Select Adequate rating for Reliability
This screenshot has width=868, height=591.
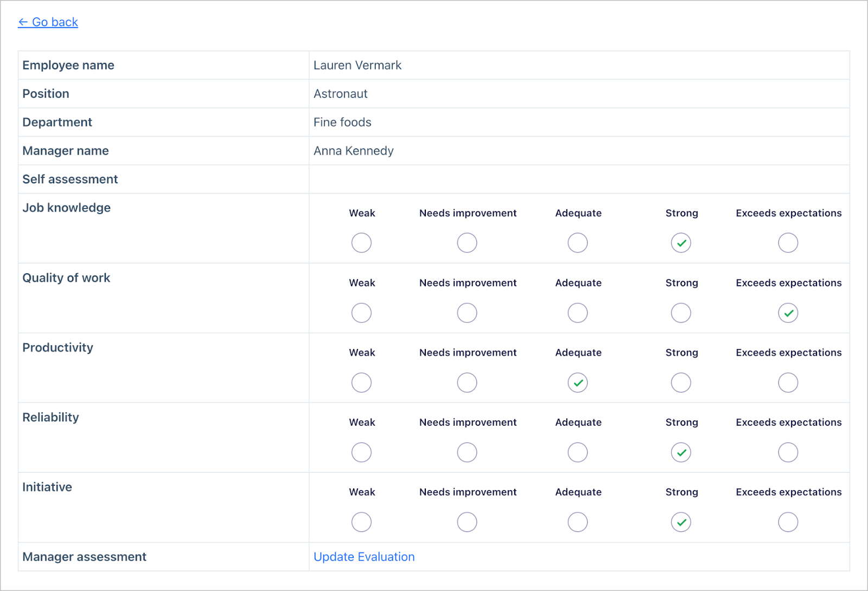[578, 452]
